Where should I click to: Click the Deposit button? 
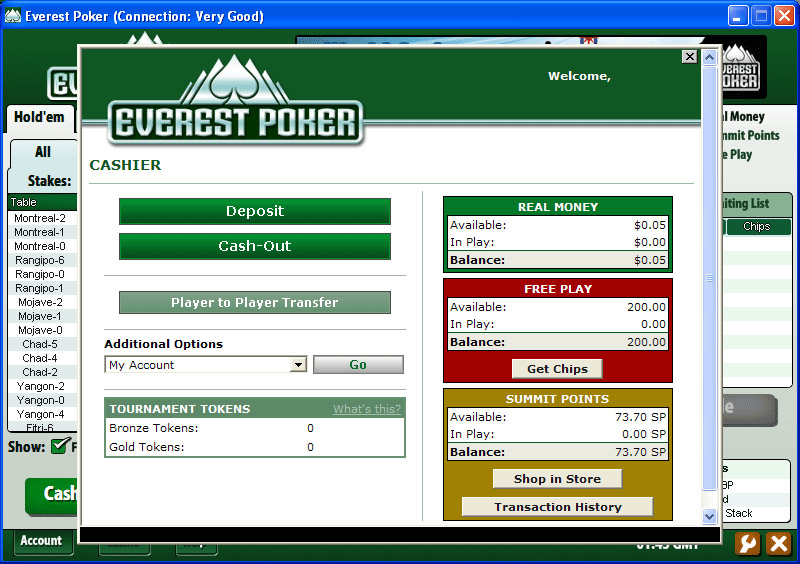(x=255, y=211)
